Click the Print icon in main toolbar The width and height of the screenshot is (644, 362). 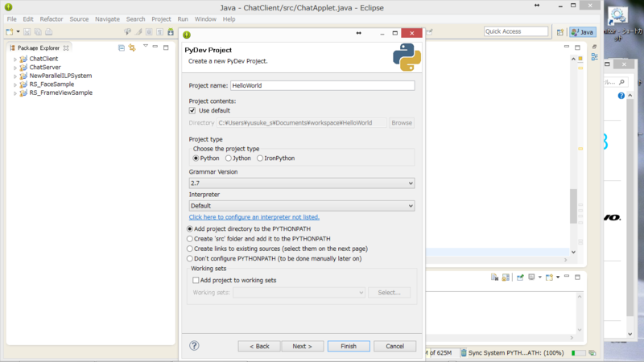point(48,31)
